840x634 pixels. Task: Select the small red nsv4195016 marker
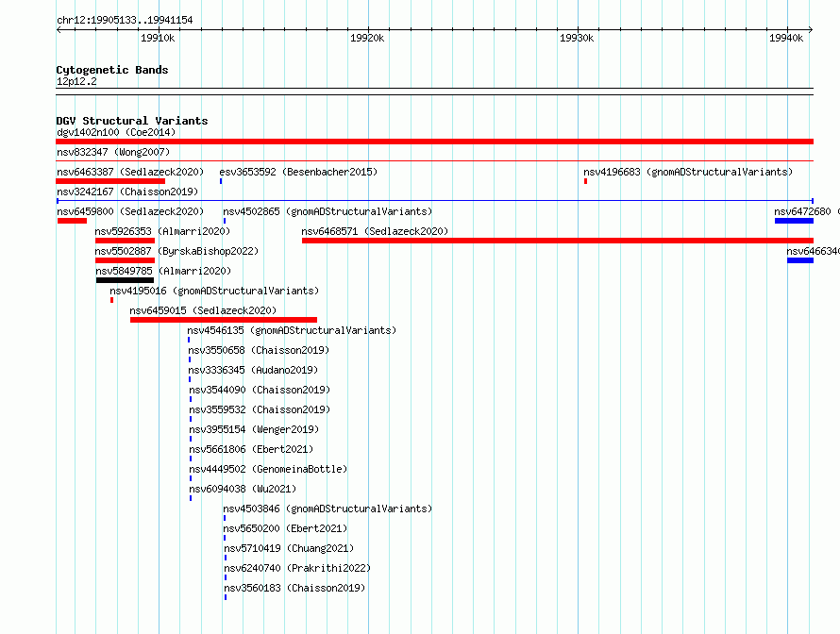(112, 300)
